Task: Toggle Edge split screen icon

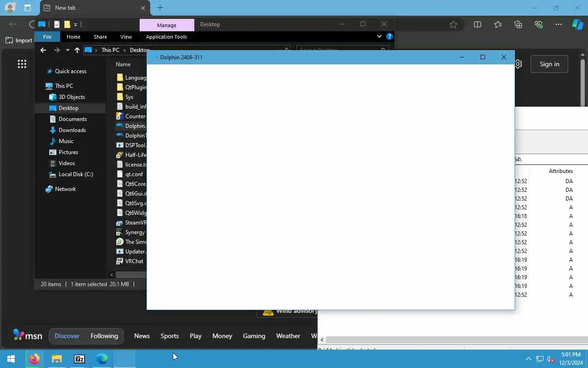Action: pyautogui.click(x=477, y=24)
